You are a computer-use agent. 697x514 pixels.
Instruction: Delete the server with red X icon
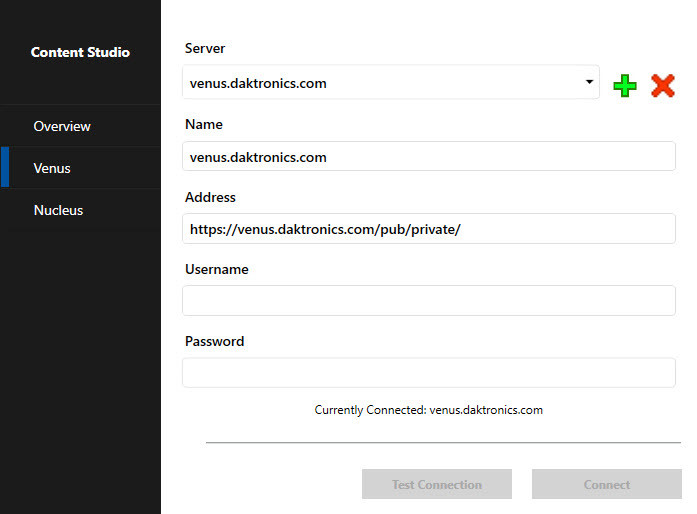tap(662, 85)
